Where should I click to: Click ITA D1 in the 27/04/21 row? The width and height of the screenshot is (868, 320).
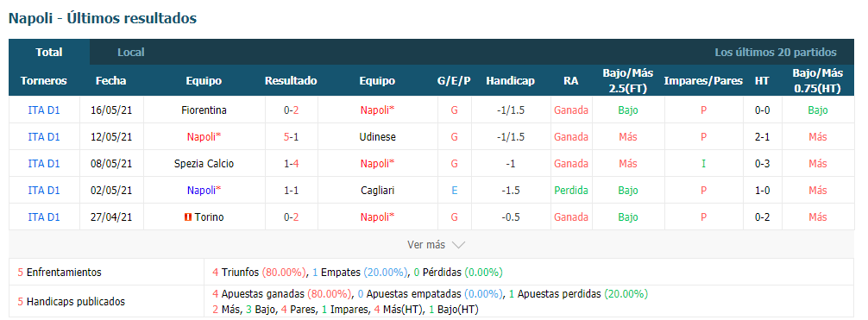[44, 217]
